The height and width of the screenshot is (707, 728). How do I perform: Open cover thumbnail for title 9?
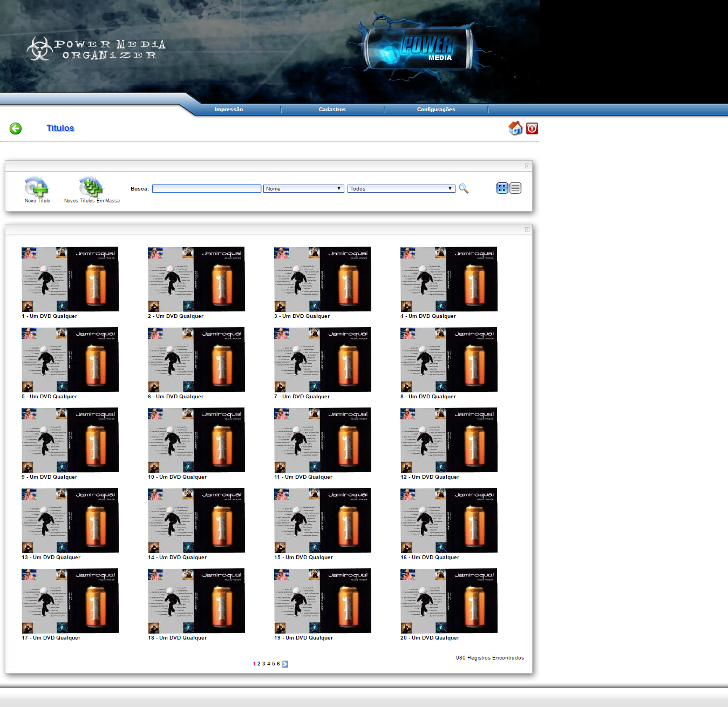(x=70, y=440)
